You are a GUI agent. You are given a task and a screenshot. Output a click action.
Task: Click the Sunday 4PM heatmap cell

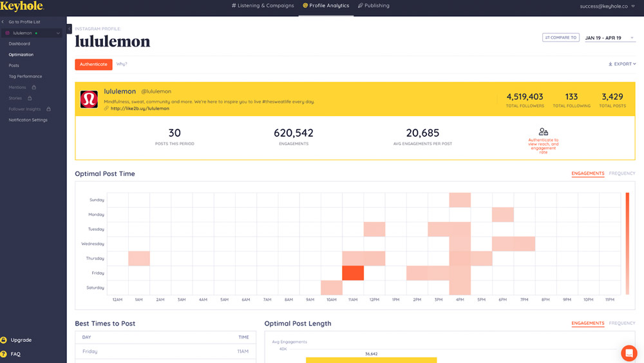[460, 200]
